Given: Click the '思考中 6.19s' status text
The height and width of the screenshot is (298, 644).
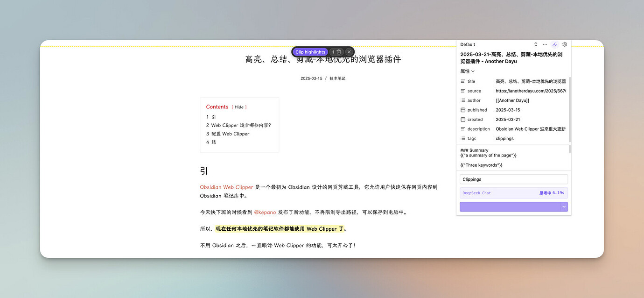Looking at the screenshot, I should pyautogui.click(x=552, y=193).
